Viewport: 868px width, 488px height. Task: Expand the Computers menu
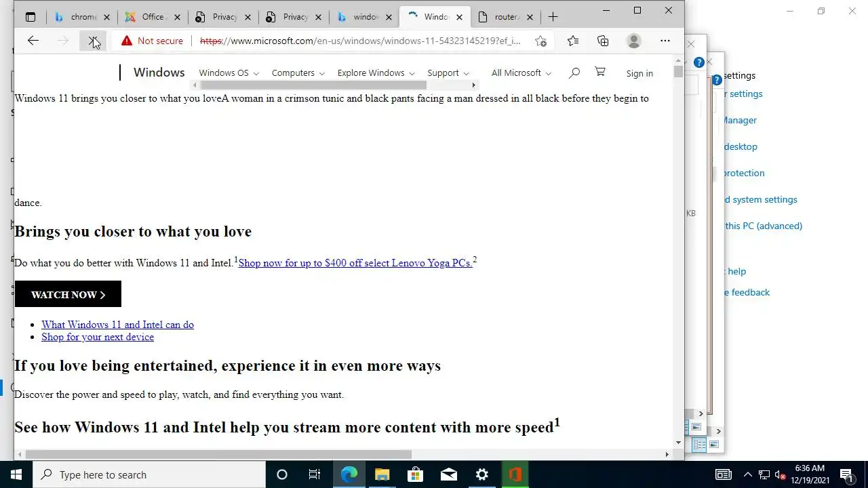click(298, 73)
